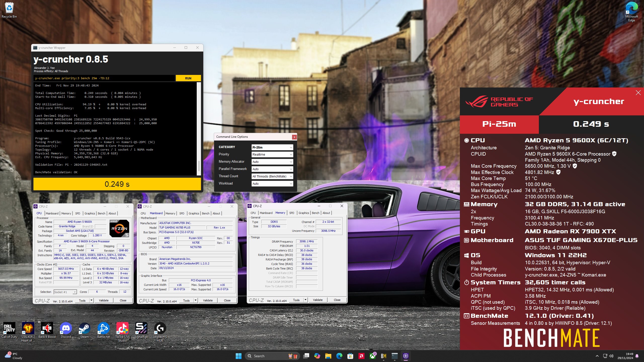Screen dimensions: 644x362
Task: Close the Command Line Options dialog
Action: (x=294, y=137)
